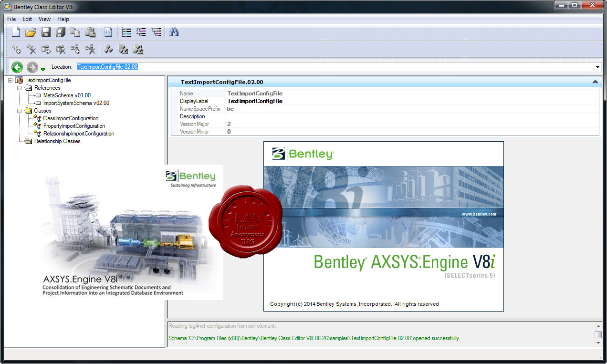The image size is (607, 364).
Task: Go back with the green left arrow
Action: (17, 67)
